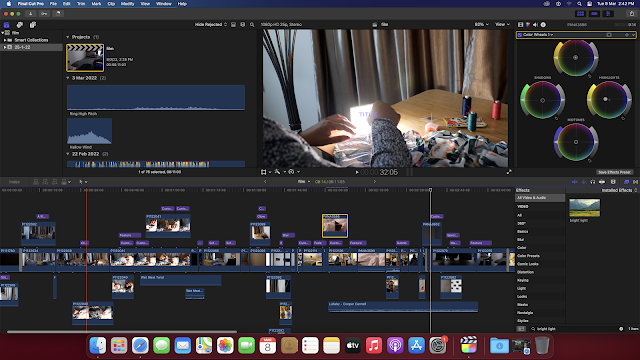Open the Clip menu
Viewport: 640px width, 360px height.
point(111,4)
